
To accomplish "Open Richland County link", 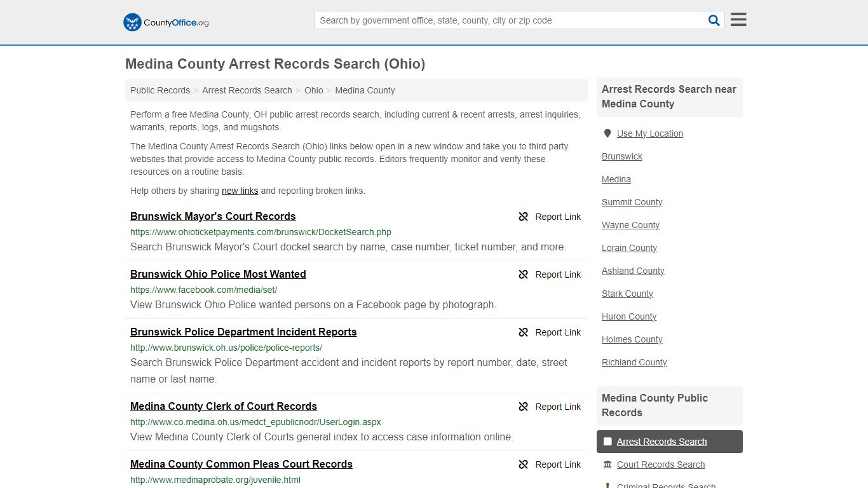I will click(634, 362).
